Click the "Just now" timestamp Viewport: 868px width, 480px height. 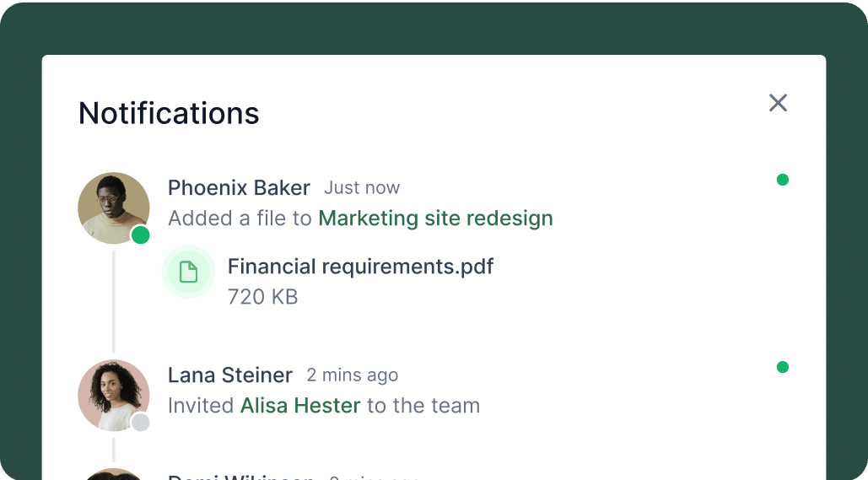(362, 187)
